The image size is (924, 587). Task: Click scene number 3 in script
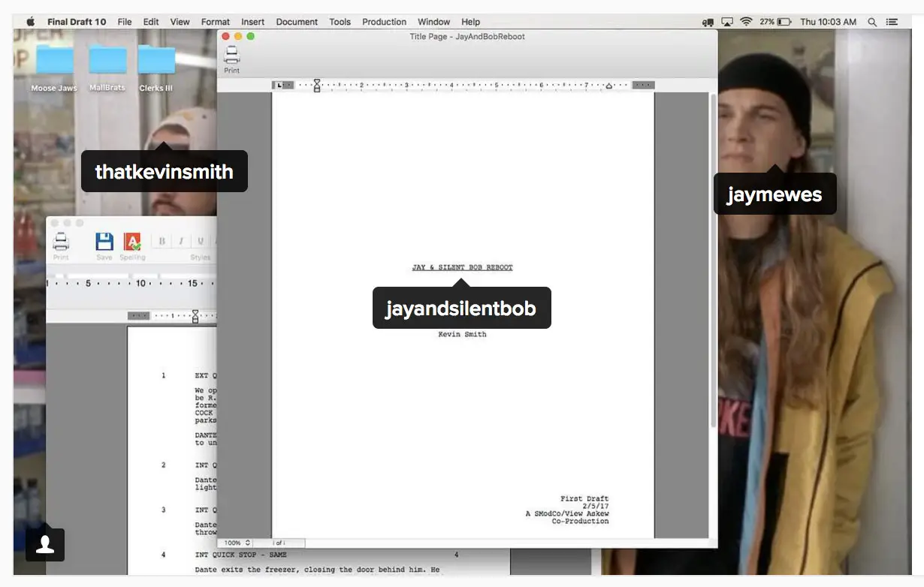pyautogui.click(x=164, y=510)
